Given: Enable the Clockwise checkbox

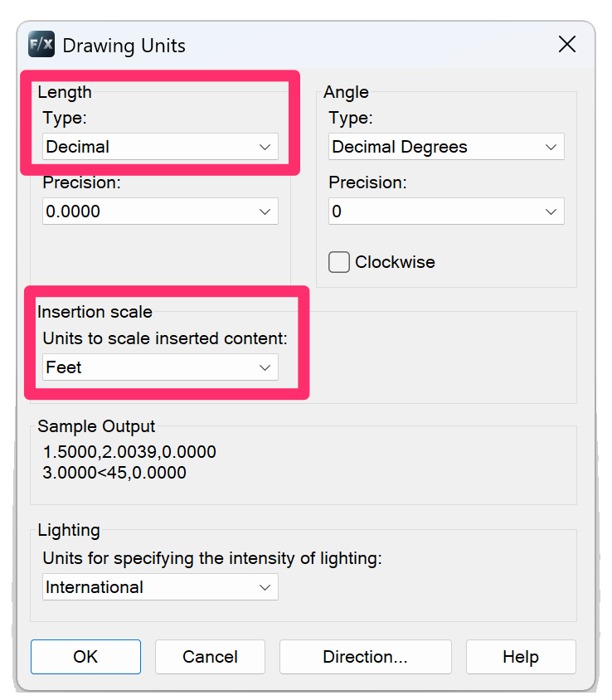Looking at the screenshot, I should click(339, 262).
